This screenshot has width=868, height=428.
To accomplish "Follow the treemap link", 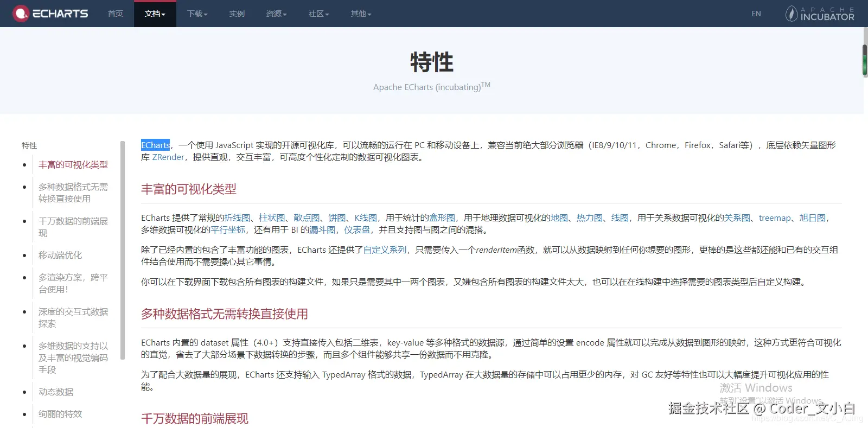I will point(775,218).
